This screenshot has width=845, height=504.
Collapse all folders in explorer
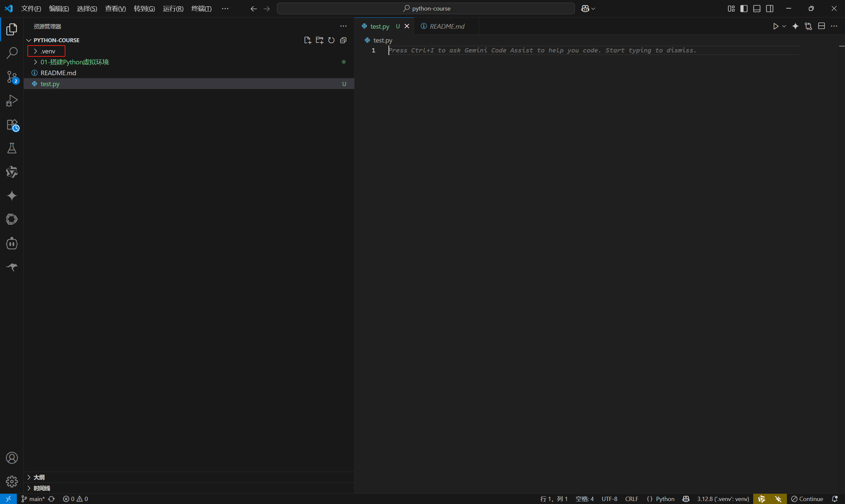343,41
